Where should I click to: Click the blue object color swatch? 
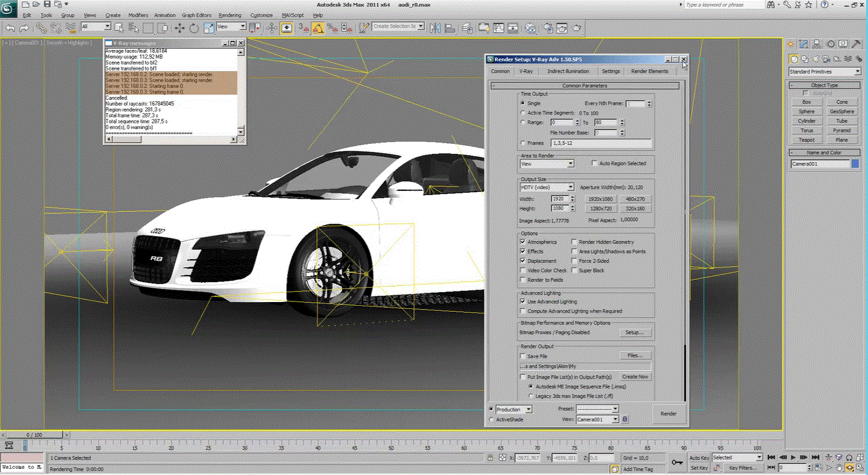click(x=855, y=164)
